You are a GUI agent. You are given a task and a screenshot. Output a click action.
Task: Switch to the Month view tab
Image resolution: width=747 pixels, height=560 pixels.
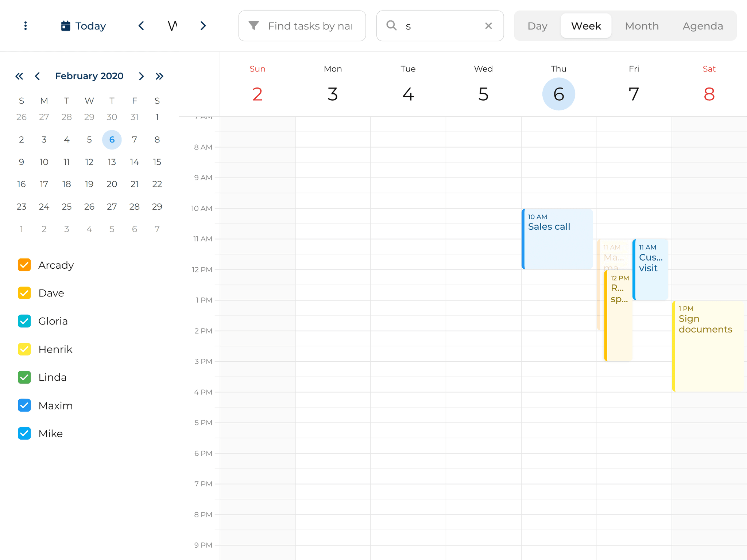tap(642, 26)
